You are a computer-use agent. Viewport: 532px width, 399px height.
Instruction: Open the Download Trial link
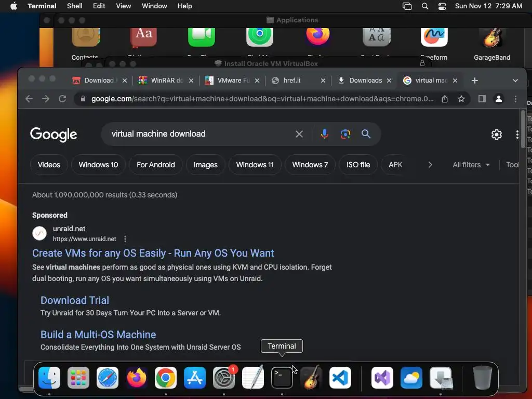click(x=75, y=300)
